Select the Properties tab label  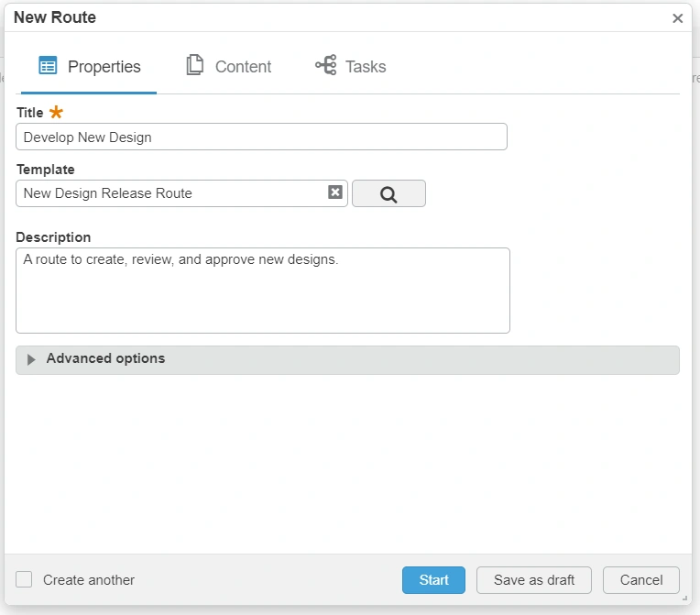(x=104, y=67)
